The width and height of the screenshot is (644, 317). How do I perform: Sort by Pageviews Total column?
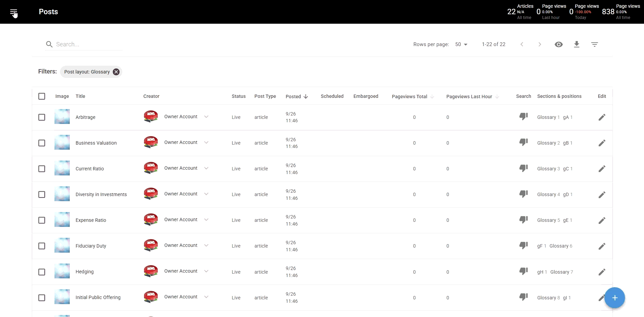[409, 97]
